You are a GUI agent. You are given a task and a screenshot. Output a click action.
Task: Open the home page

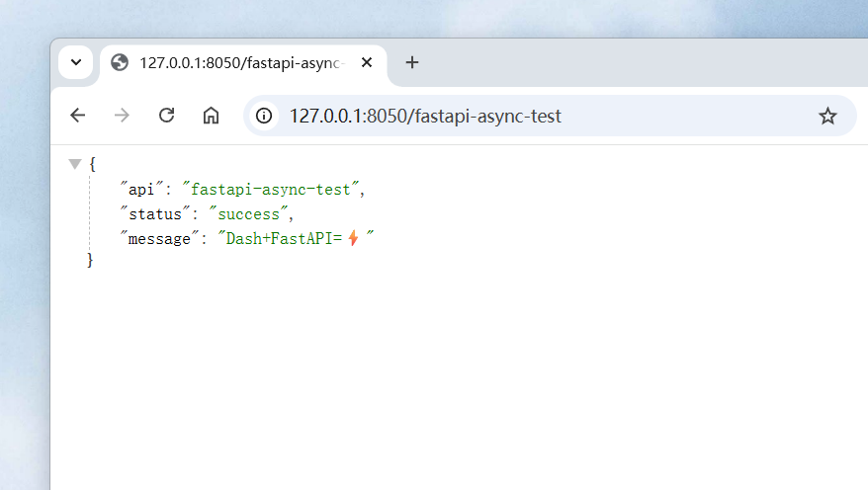pyautogui.click(x=211, y=116)
